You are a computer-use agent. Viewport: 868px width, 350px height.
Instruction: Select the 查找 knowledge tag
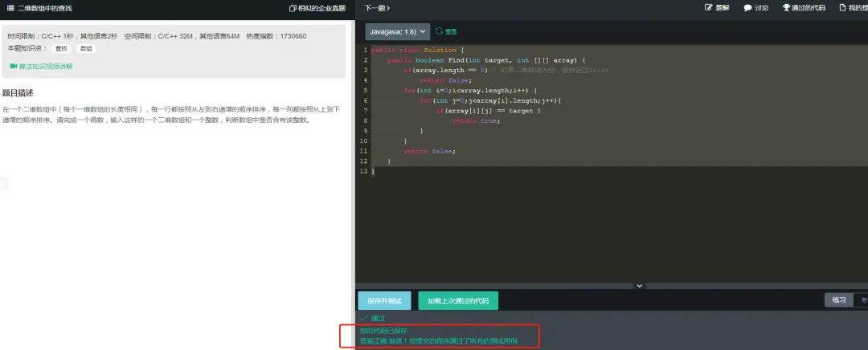tap(61, 49)
